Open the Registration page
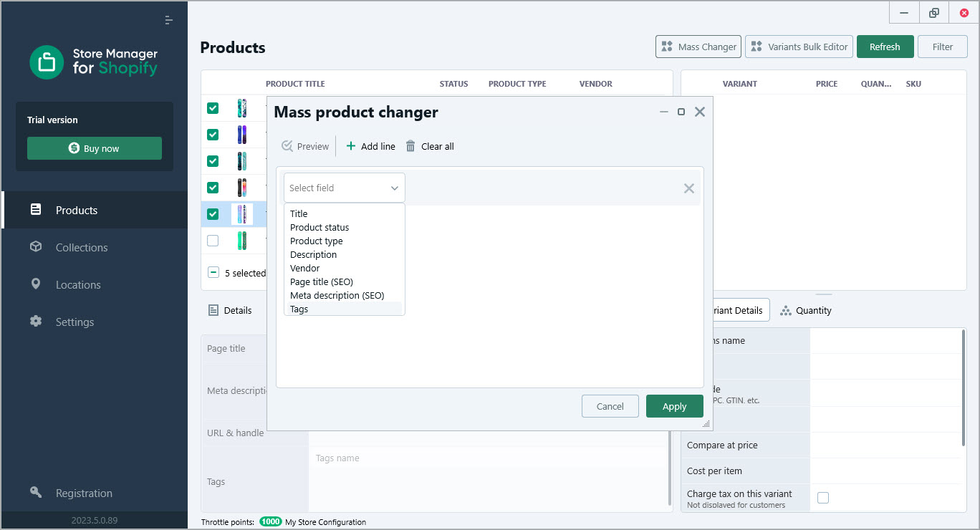Viewport: 980px width, 530px height. (x=95, y=493)
